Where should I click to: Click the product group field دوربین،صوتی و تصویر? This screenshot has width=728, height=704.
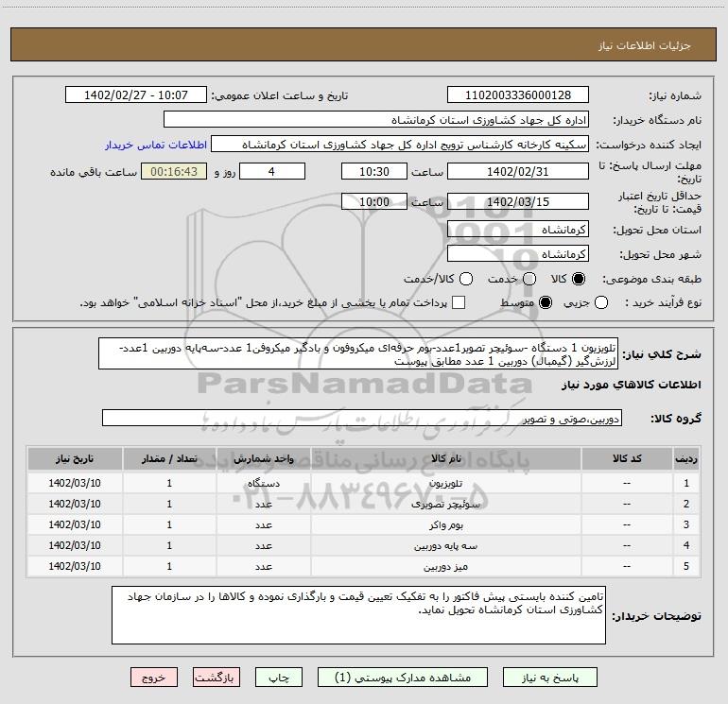[x=362, y=418]
